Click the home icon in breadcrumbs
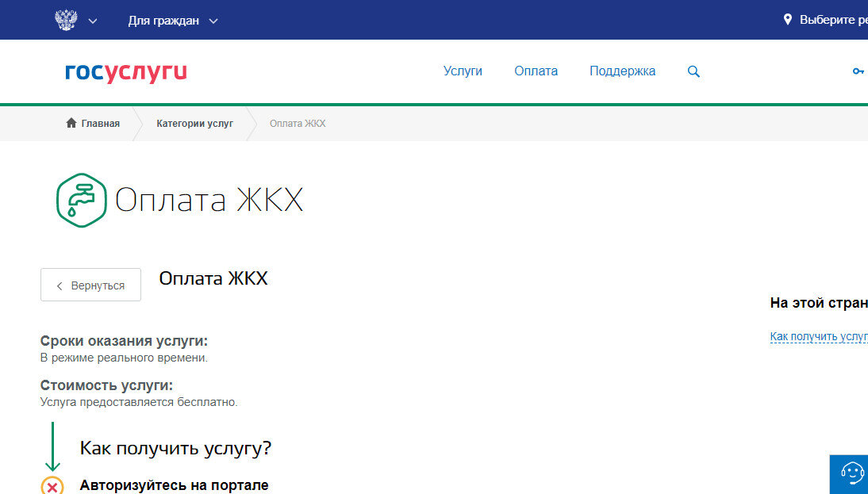The height and width of the screenshot is (494, 868). [71, 123]
